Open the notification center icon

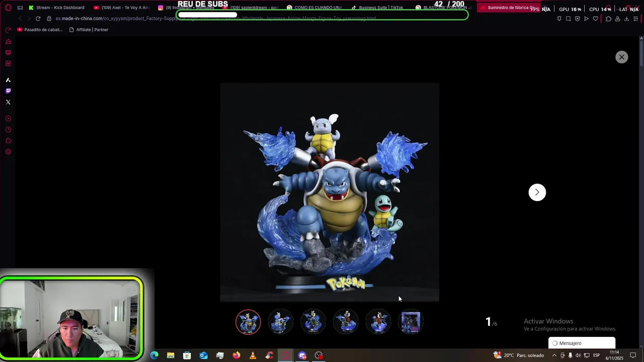click(x=633, y=355)
